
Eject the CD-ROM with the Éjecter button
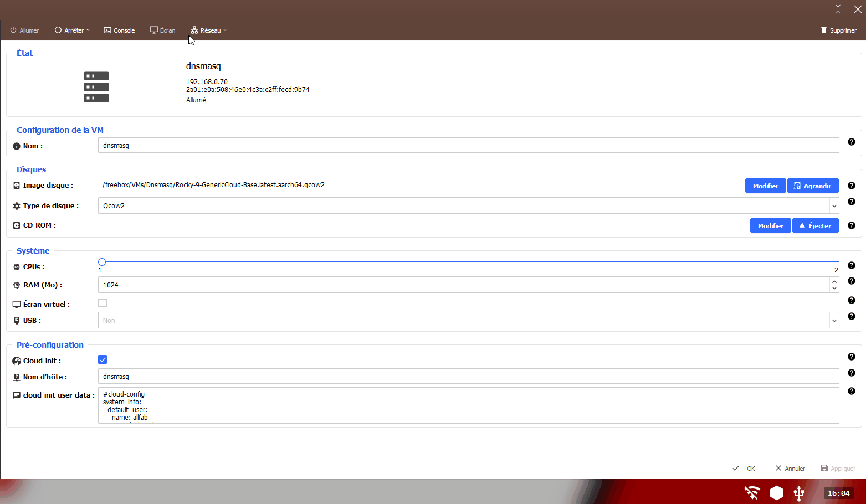point(815,225)
